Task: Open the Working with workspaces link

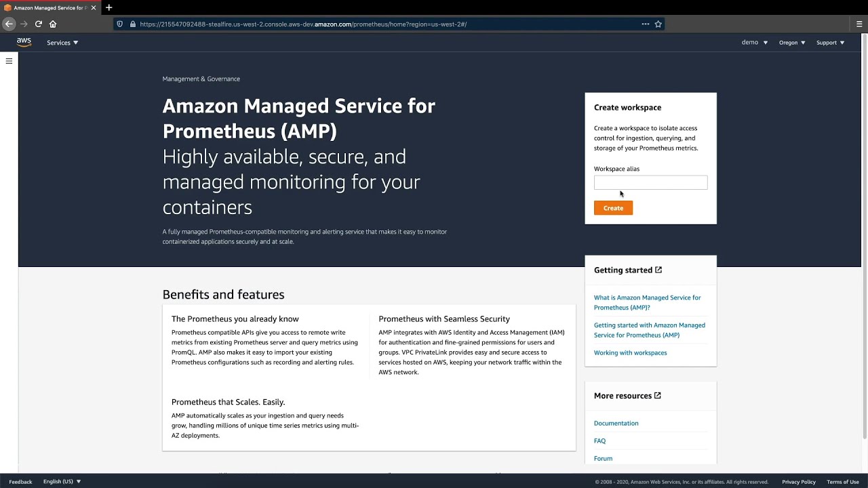Action: [x=630, y=352]
